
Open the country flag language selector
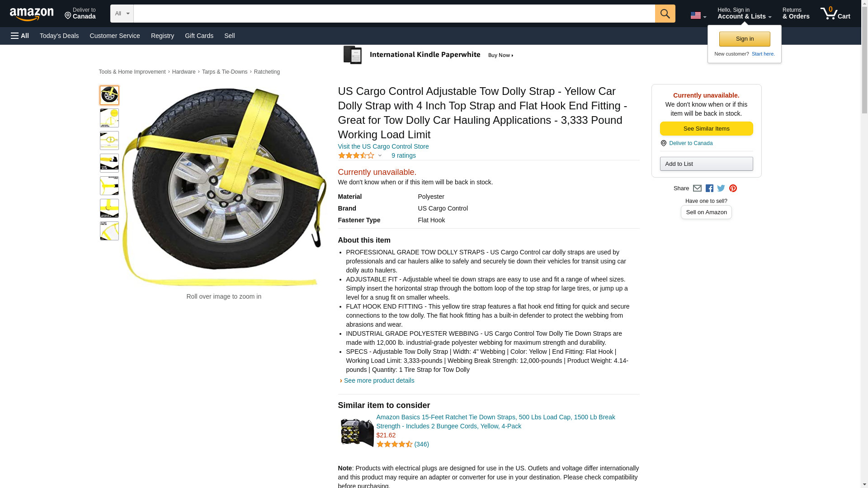click(x=698, y=15)
